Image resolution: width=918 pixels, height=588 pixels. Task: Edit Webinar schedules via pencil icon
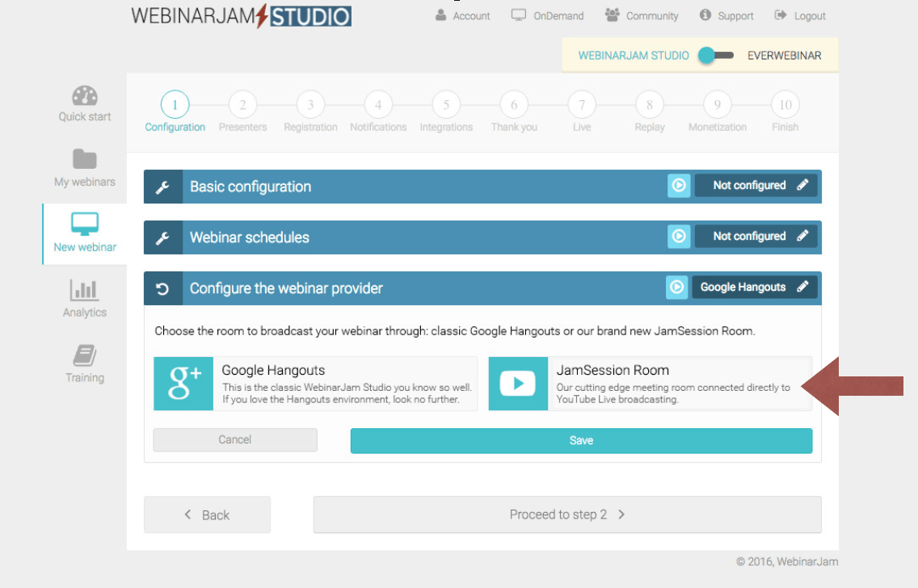[802, 237]
